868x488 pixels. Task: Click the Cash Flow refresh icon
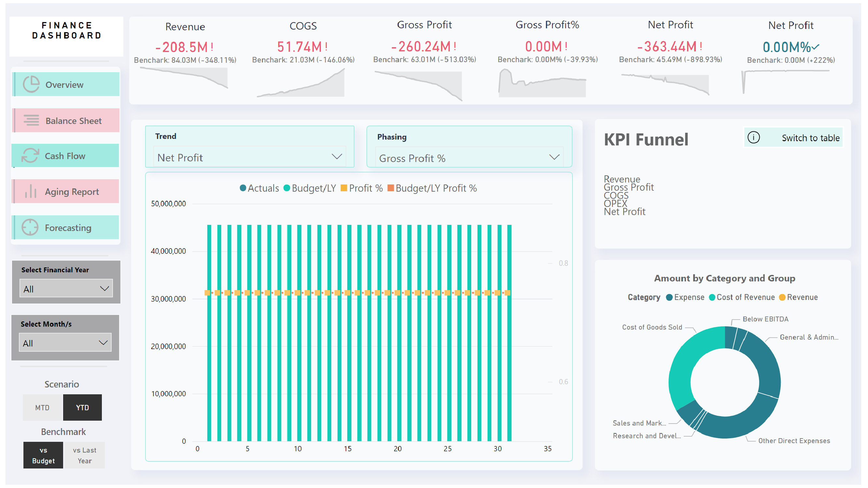click(30, 156)
